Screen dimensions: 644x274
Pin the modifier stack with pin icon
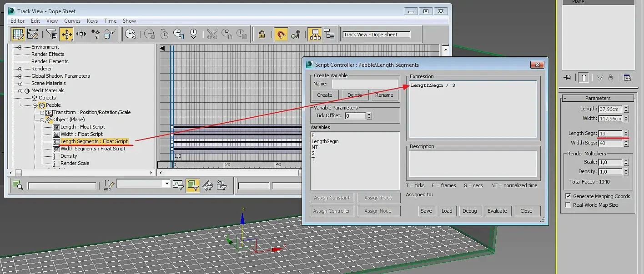click(567, 77)
